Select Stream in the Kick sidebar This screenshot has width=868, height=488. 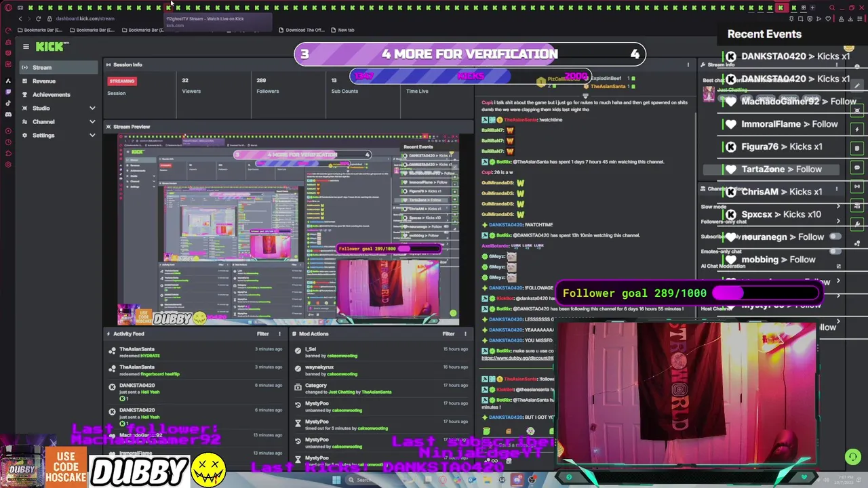[x=58, y=68]
